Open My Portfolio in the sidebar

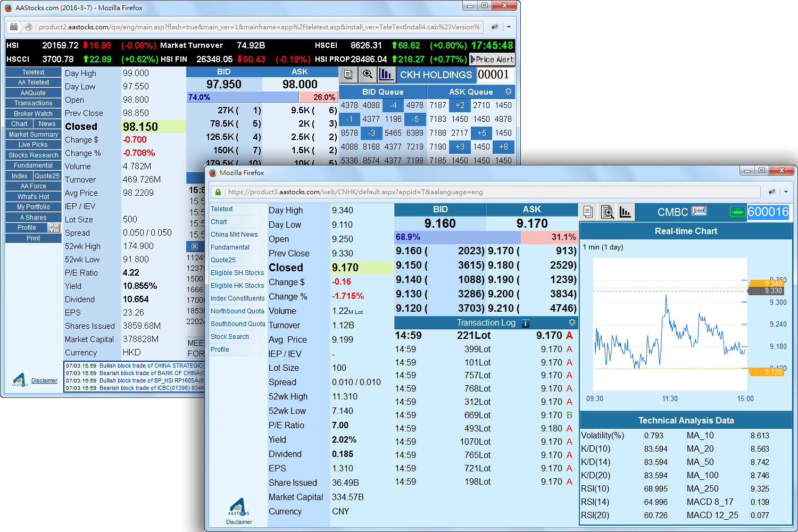[34, 207]
